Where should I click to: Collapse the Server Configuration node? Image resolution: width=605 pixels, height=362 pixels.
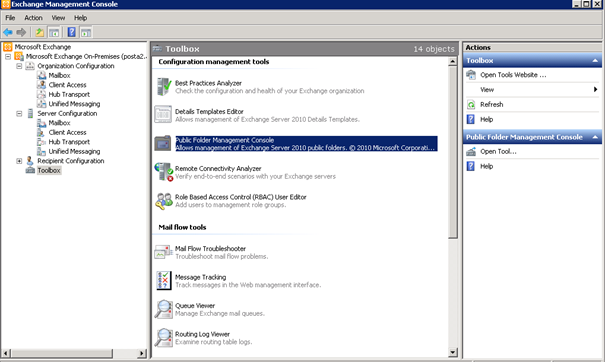pos(19,113)
